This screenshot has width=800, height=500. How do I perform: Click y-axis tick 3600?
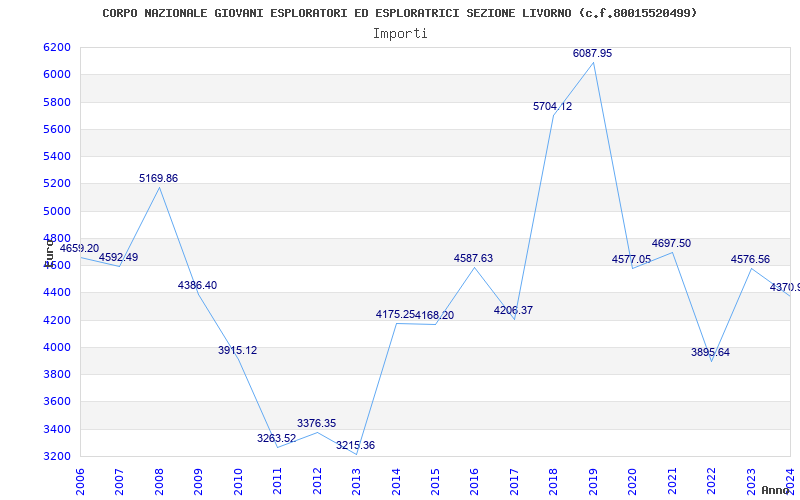pos(57,402)
